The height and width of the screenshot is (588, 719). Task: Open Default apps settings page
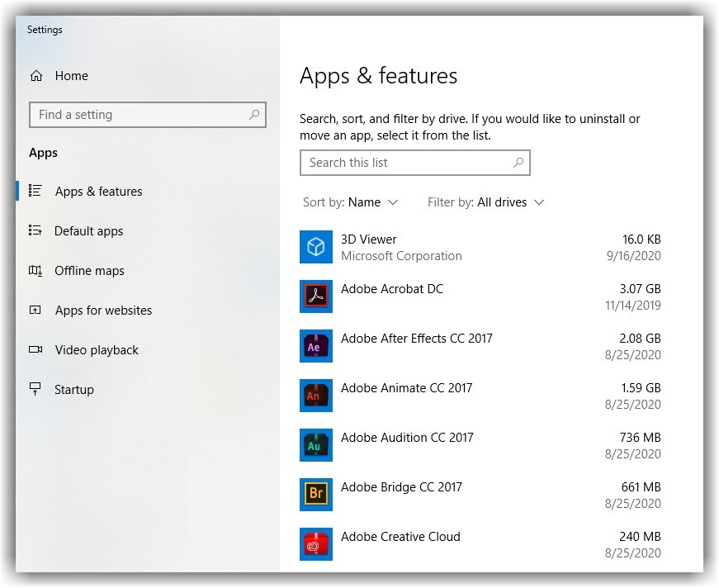pos(88,231)
